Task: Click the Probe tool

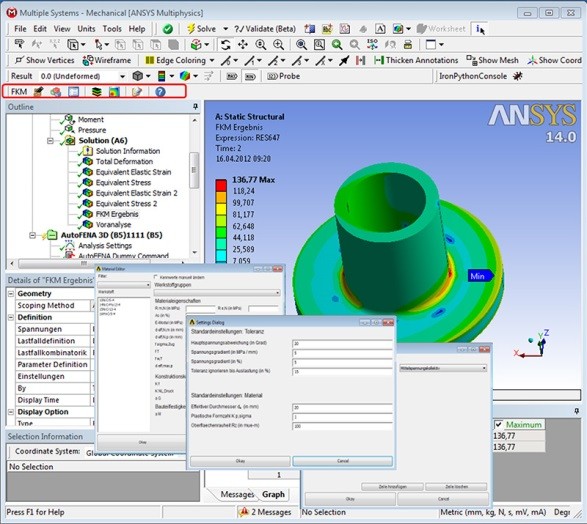Action: 283,76
